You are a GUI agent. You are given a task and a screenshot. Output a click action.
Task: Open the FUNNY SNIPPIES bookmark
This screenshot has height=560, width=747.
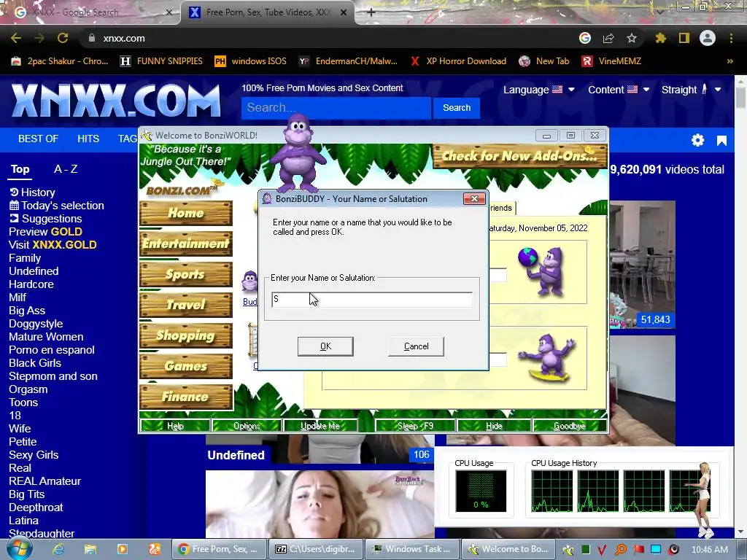point(161,61)
